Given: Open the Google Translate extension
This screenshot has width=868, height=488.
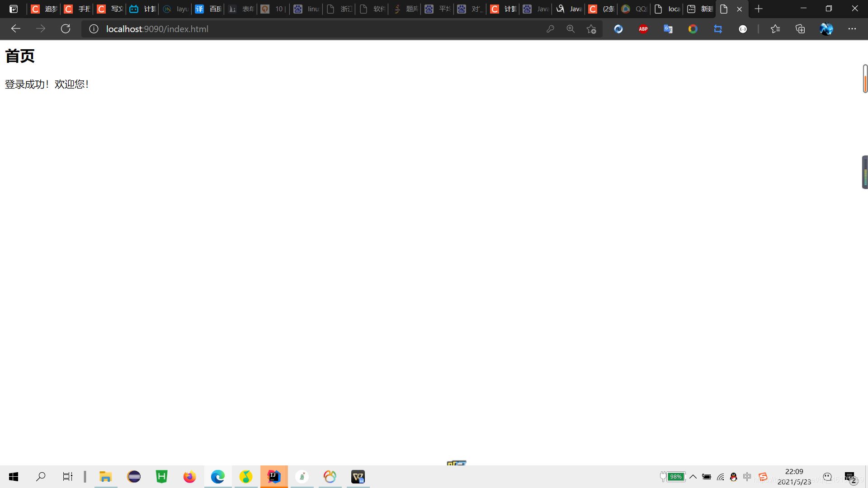Looking at the screenshot, I should click(668, 28).
